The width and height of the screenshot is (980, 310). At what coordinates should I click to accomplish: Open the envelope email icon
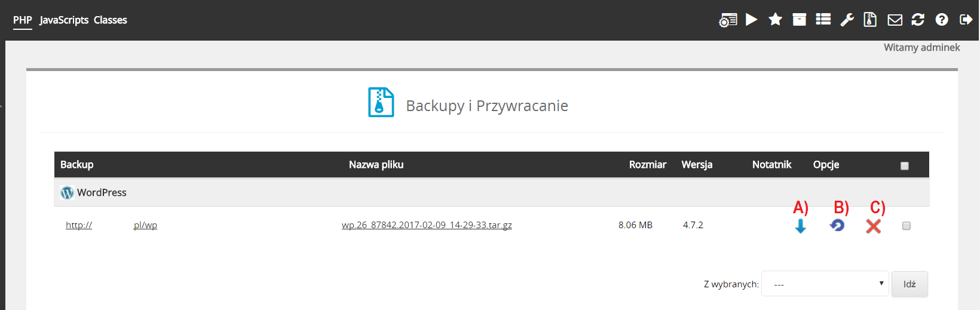coord(895,20)
